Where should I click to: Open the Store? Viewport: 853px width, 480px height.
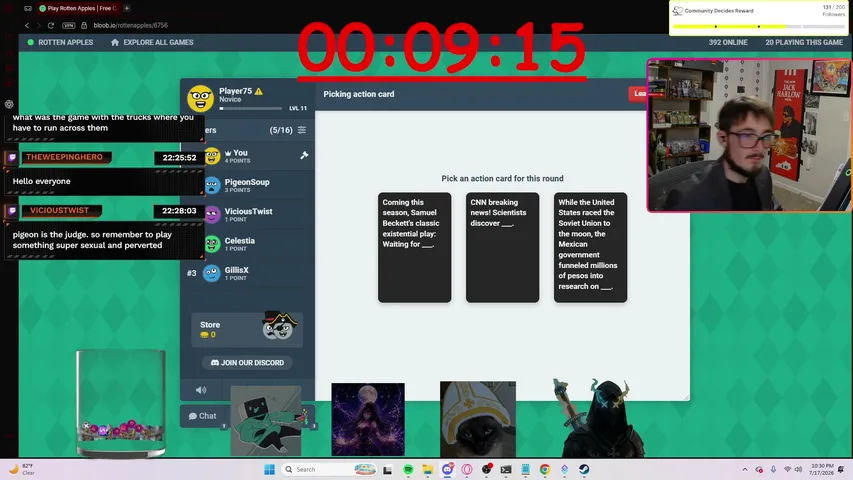tap(247, 329)
